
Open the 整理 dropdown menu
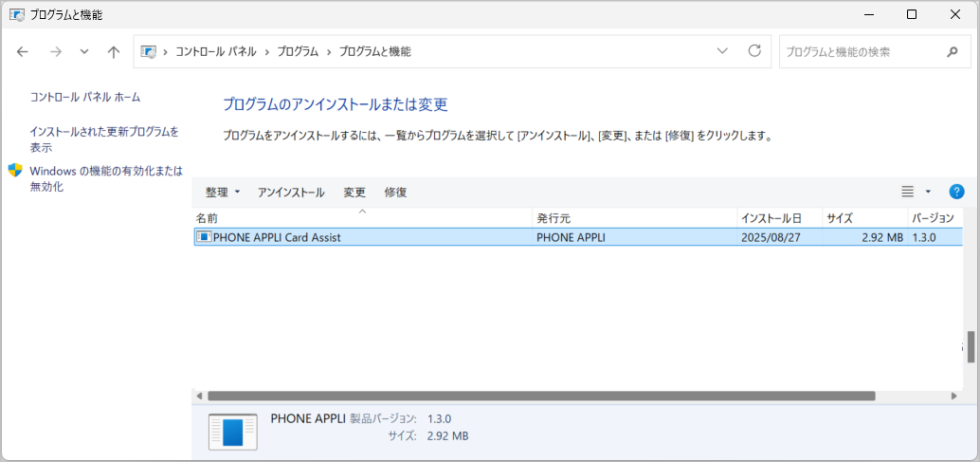pos(223,192)
